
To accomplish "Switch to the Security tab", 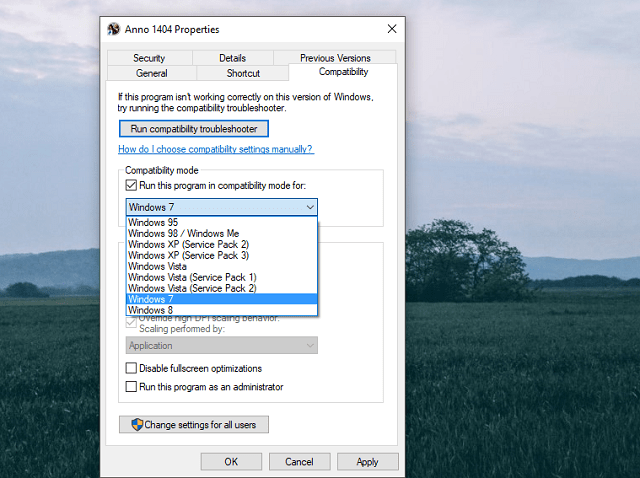I will click(x=149, y=58).
